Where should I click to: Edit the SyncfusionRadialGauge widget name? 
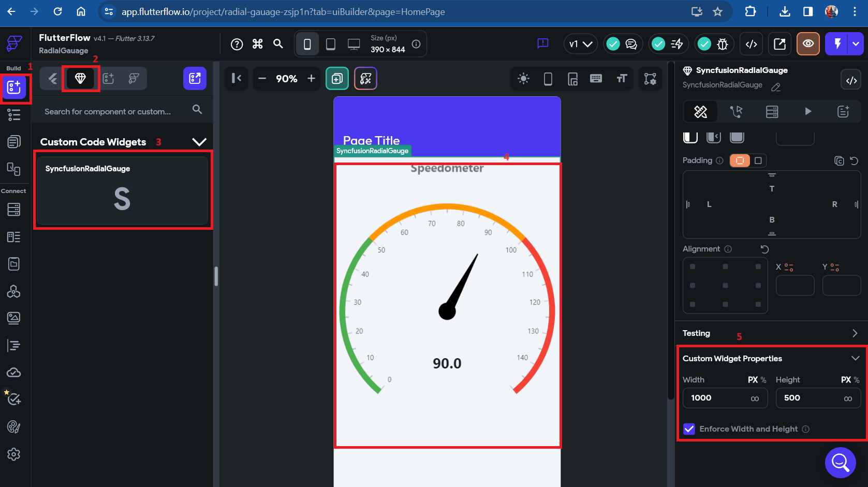[x=776, y=87]
